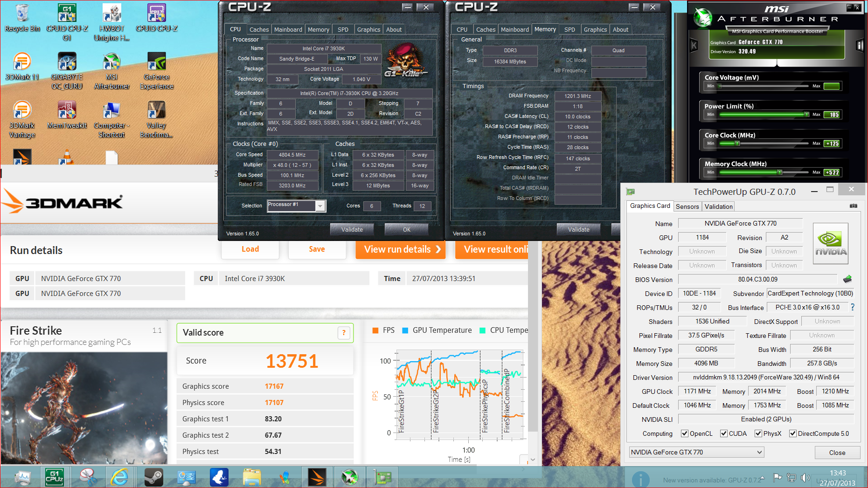868x488 pixels.
Task: Toggle the PhysX checkbox in GPU-Z
Action: pyautogui.click(x=758, y=433)
